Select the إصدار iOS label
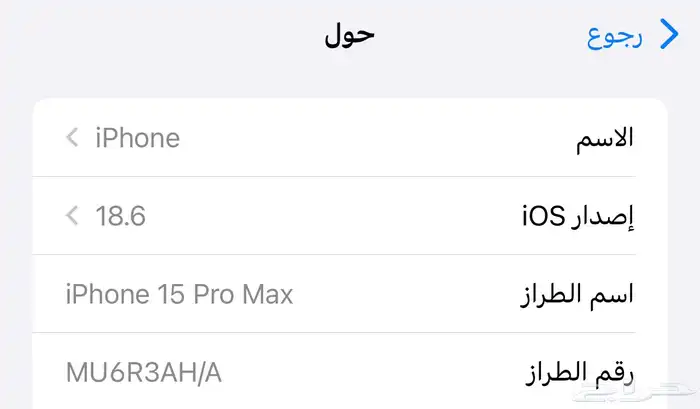 578,215
